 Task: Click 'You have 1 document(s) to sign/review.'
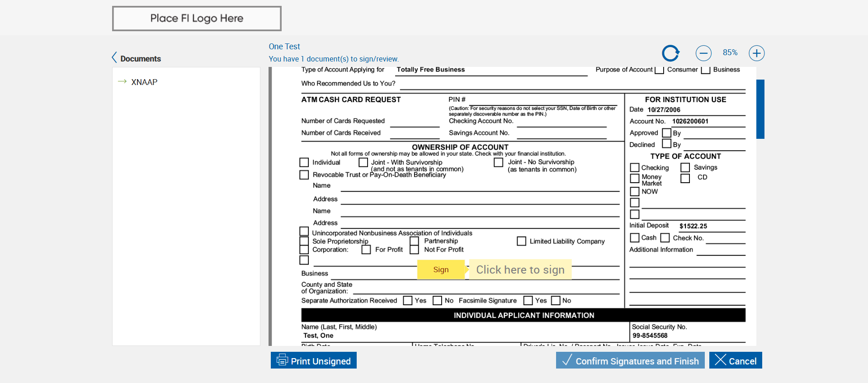pos(334,59)
